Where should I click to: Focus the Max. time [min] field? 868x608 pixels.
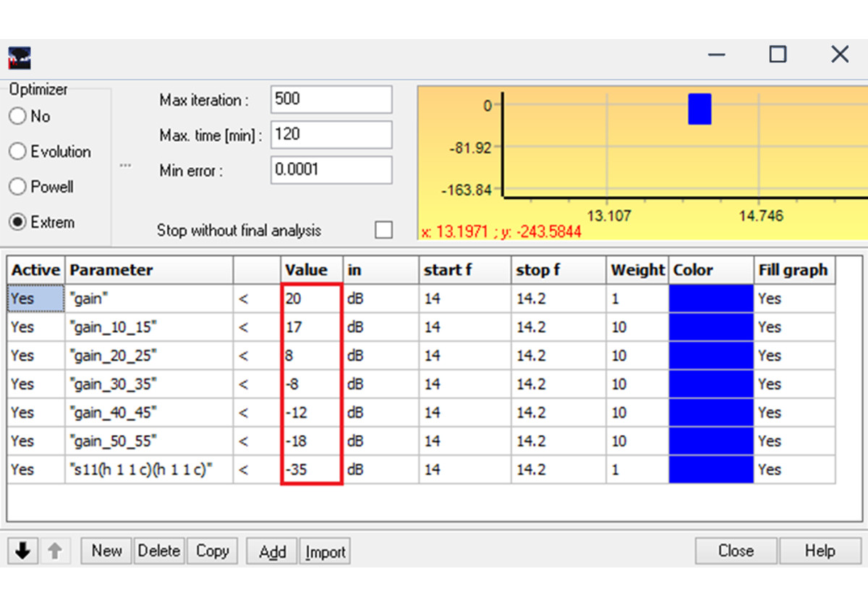331,135
